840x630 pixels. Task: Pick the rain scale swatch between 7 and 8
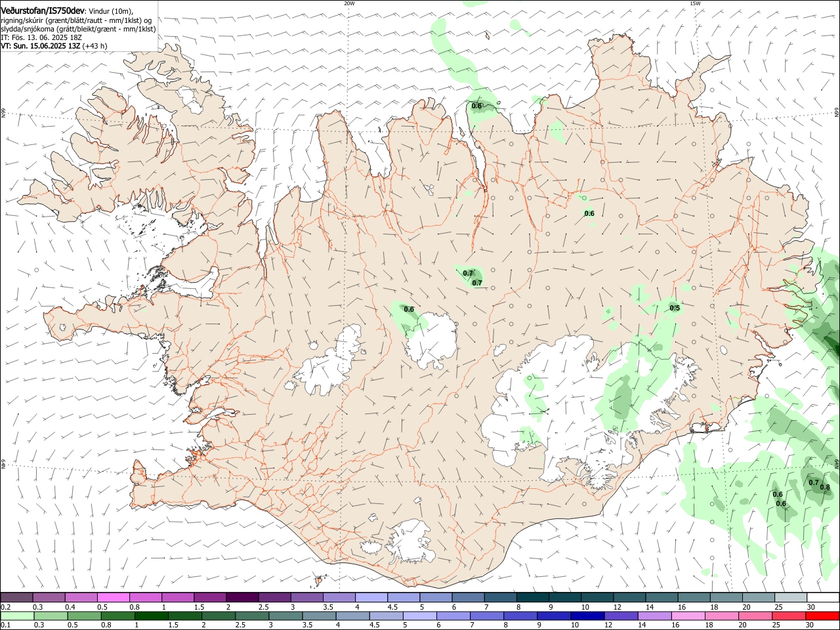point(487,616)
